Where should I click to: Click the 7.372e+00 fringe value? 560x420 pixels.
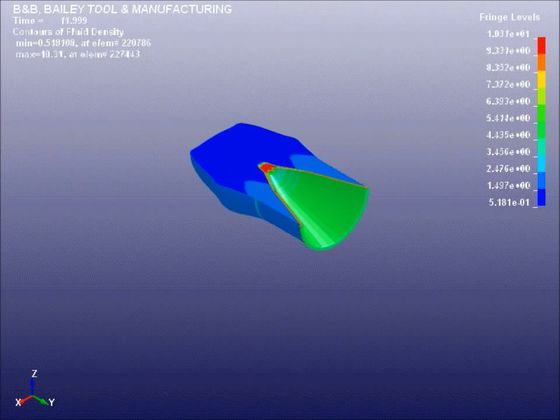click(509, 85)
